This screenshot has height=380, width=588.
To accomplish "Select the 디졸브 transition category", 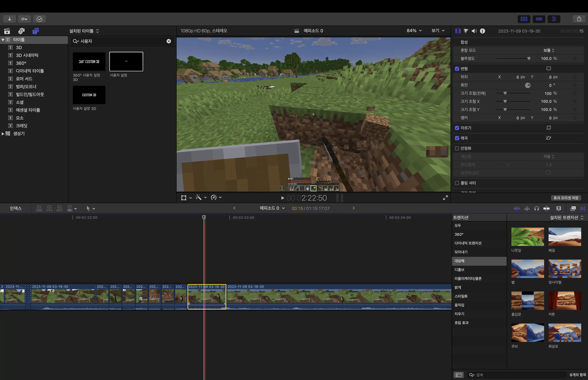I will [459, 270].
